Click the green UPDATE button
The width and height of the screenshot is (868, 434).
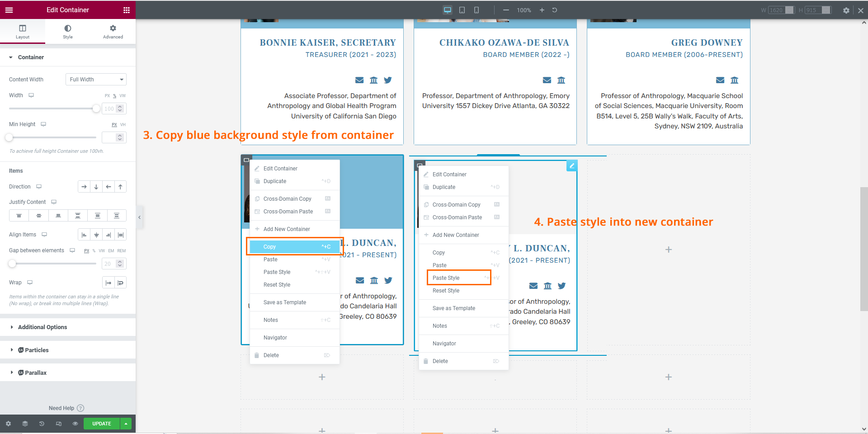click(102, 424)
